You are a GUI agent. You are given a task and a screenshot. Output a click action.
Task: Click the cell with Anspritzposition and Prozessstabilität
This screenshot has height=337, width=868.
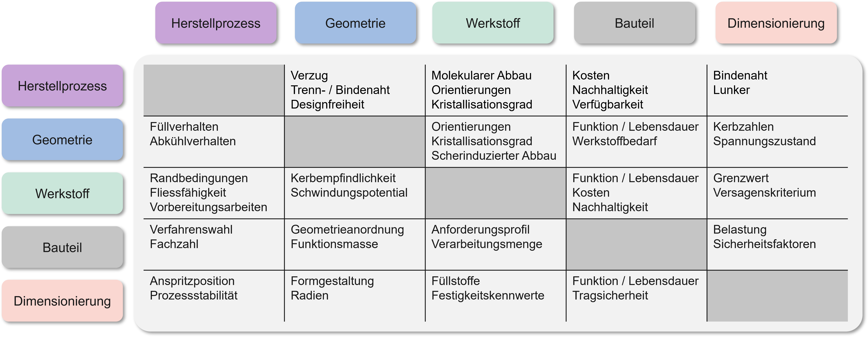tap(214, 296)
